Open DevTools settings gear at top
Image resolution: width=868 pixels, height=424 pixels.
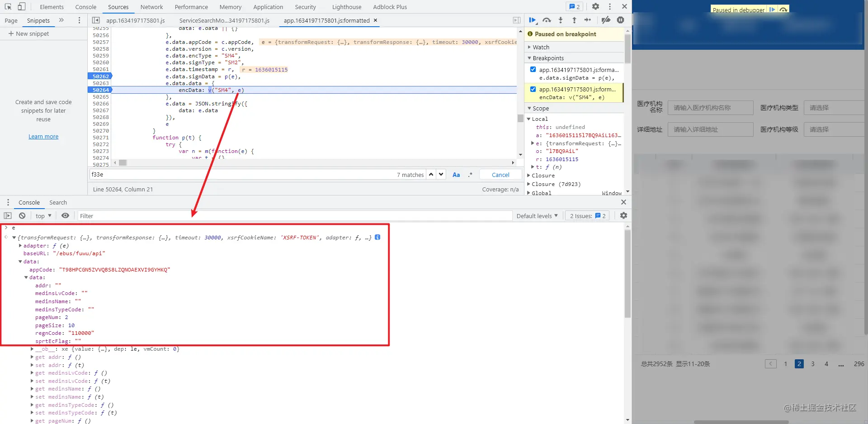click(x=595, y=7)
